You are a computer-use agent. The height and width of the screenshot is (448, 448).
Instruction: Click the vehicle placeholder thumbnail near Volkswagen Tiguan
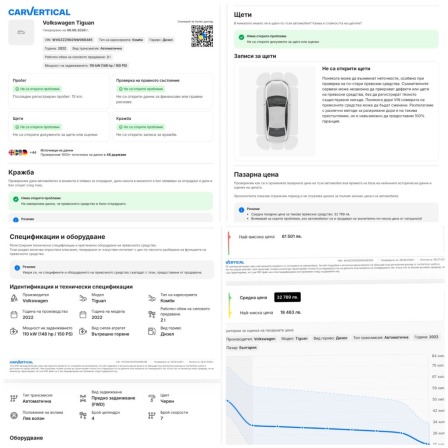point(21,32)
